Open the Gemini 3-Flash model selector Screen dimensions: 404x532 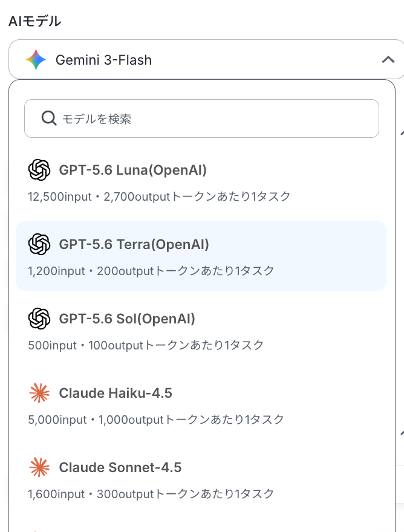(206, 60)
